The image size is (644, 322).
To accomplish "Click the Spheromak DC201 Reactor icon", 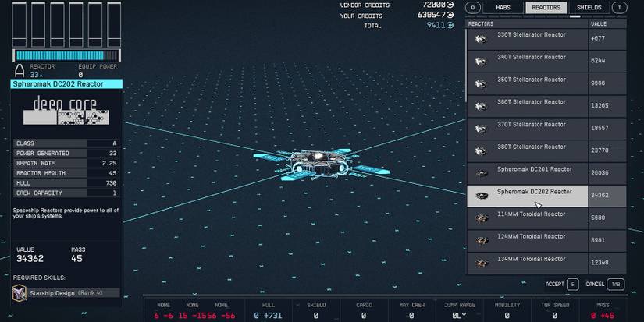I will coord(482,174).
